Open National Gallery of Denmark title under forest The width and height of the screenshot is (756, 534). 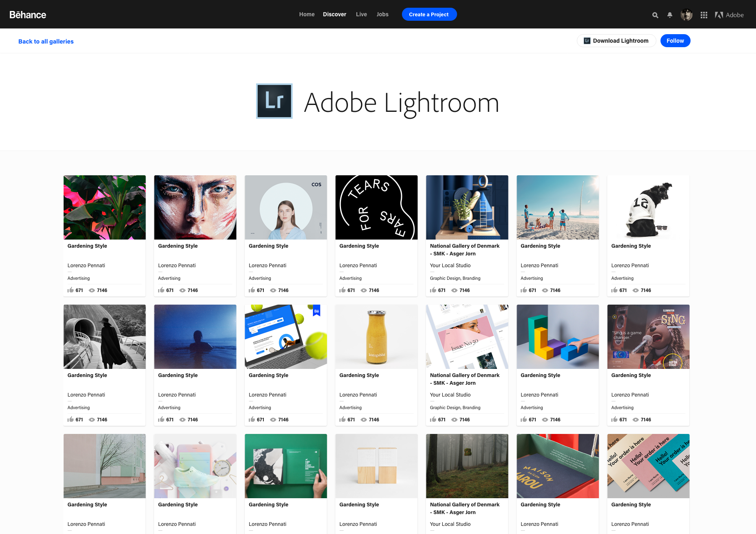[x=465, y=508]
